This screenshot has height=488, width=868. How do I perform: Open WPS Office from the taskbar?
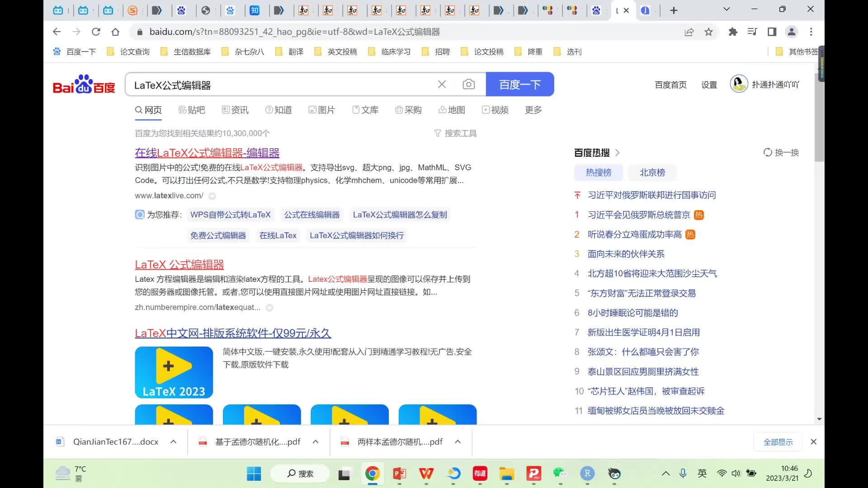[426, 474]
